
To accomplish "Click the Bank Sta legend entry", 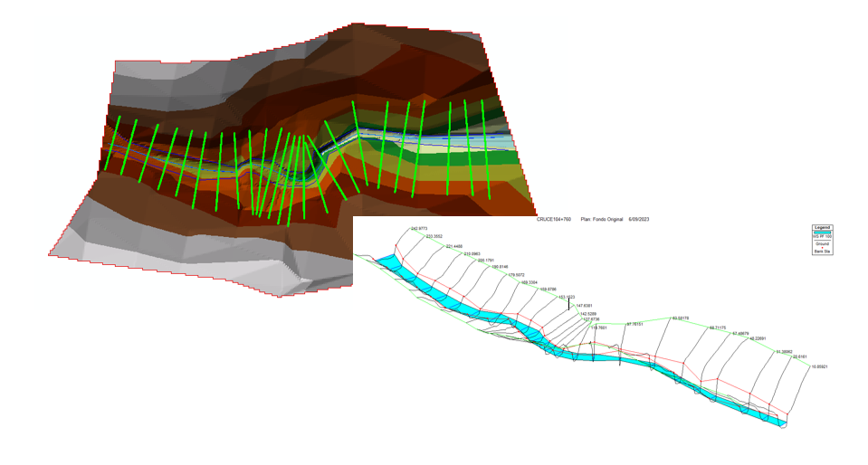I will 822,252.
